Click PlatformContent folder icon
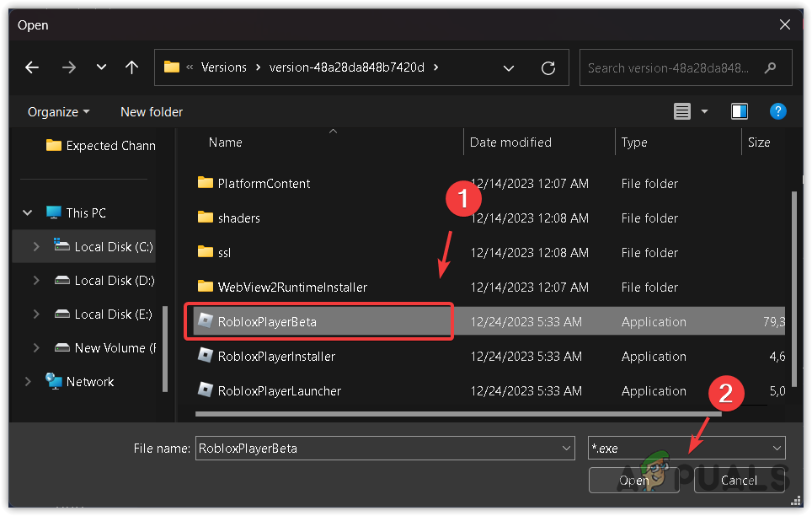Viewport: 812px width, 516px height. tap(205, 183)
